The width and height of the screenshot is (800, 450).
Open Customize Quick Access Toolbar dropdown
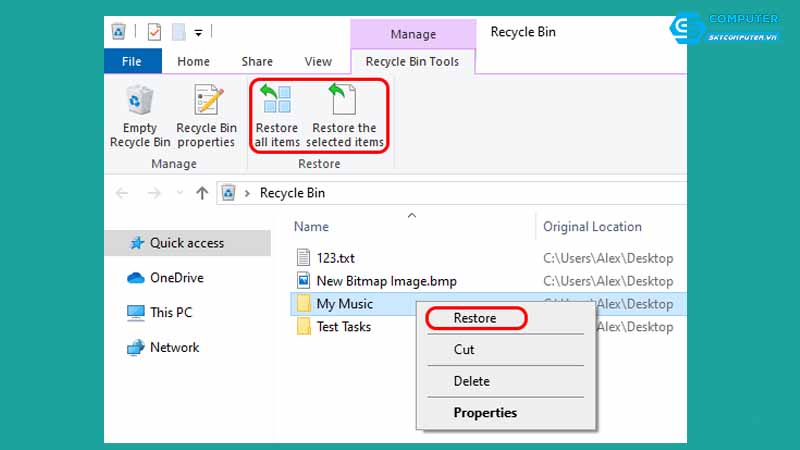click(199, 32)
